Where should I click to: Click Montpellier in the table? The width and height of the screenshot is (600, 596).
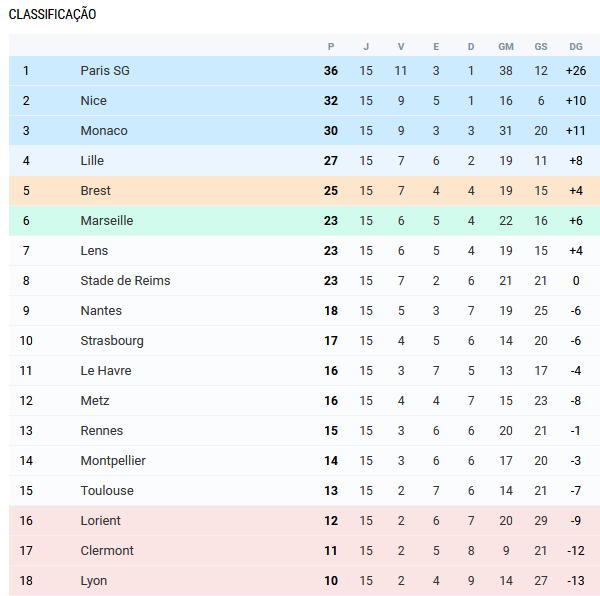coord(113,461)
